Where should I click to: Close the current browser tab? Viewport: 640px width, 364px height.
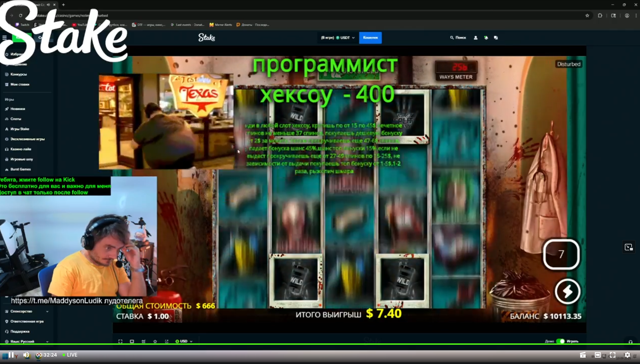[x=54, y=5]
